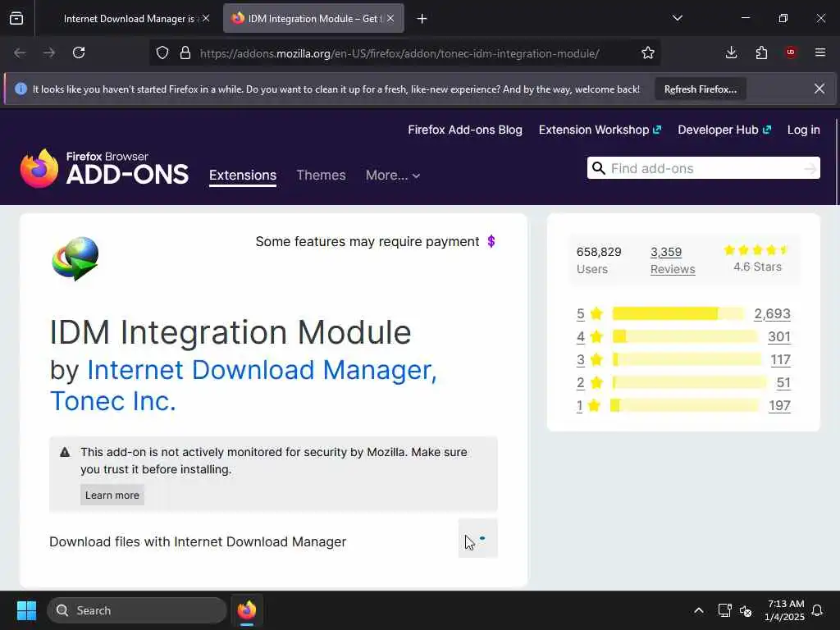The image size is (840, 630).
Task: Open the network status tray icon
Action: click(x=724, y=610)
